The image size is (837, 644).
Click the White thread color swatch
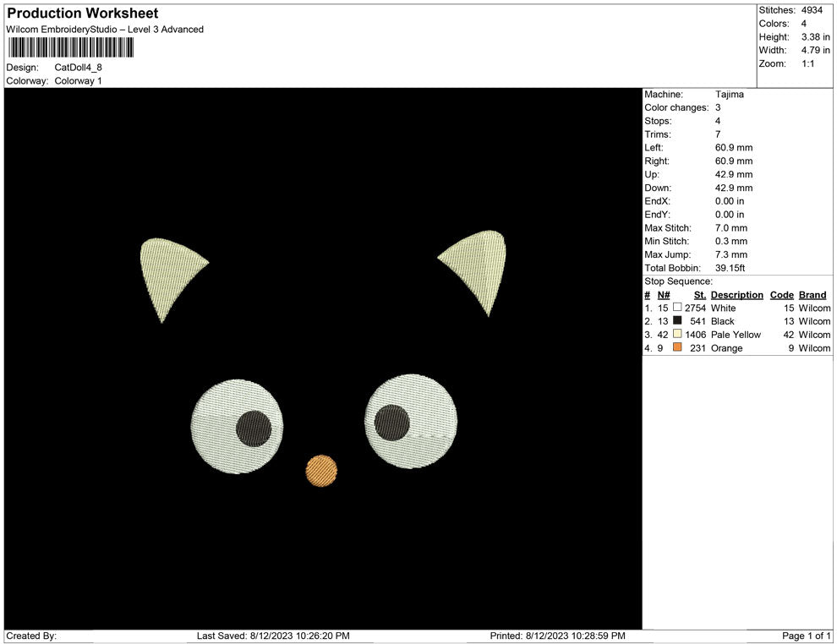pos(677,308)
